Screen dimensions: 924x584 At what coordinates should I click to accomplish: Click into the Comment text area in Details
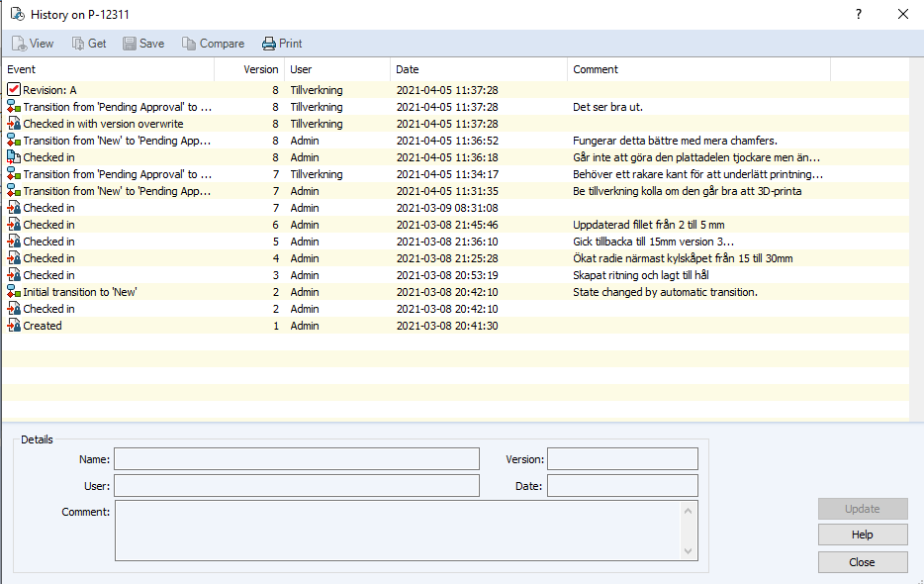click(x=398, y=531)
